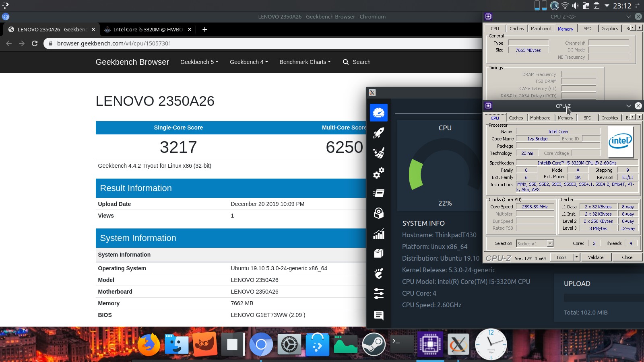This screenshot has width=644, height=362.
Task: Click the Close button in CPU-Z
Action: point(627,257)
